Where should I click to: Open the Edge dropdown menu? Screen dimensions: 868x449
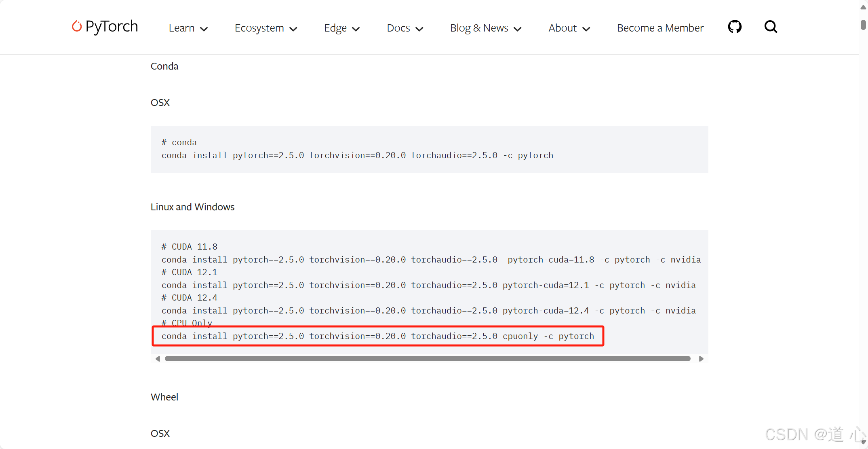[341, 28]
